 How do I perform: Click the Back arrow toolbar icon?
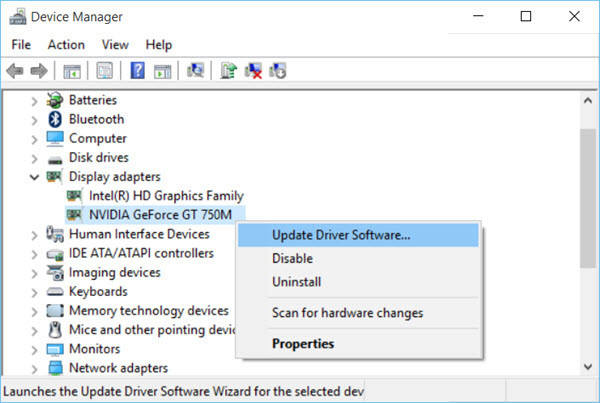click(x=15, y=71)
